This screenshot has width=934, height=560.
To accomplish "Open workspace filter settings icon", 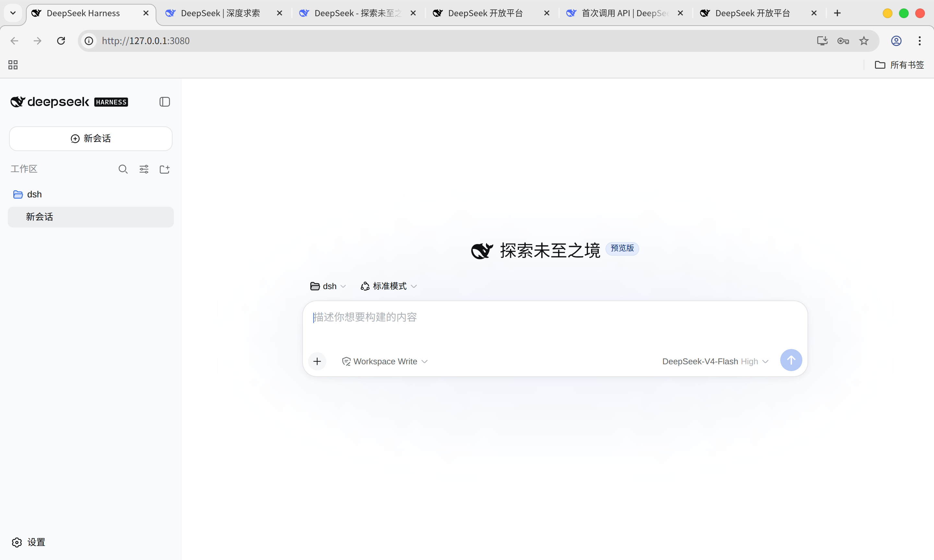I will point(144,169).
